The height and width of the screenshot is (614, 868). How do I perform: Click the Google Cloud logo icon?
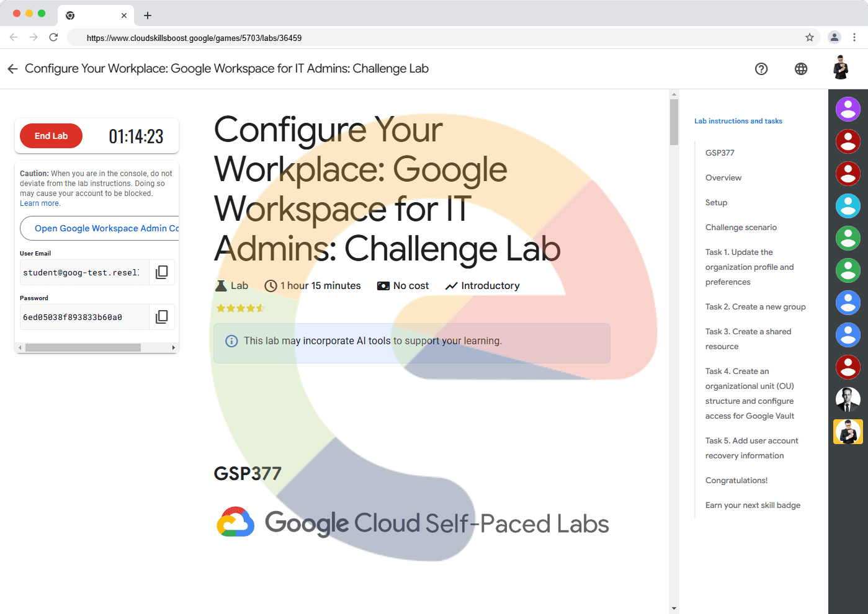pyautogui.click(x=236, y=522)
